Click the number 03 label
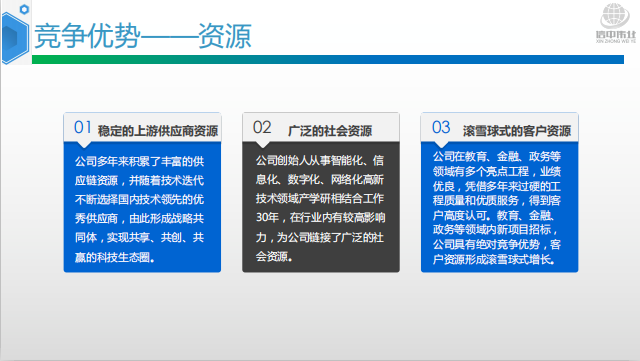 click(x=441, y=127)
